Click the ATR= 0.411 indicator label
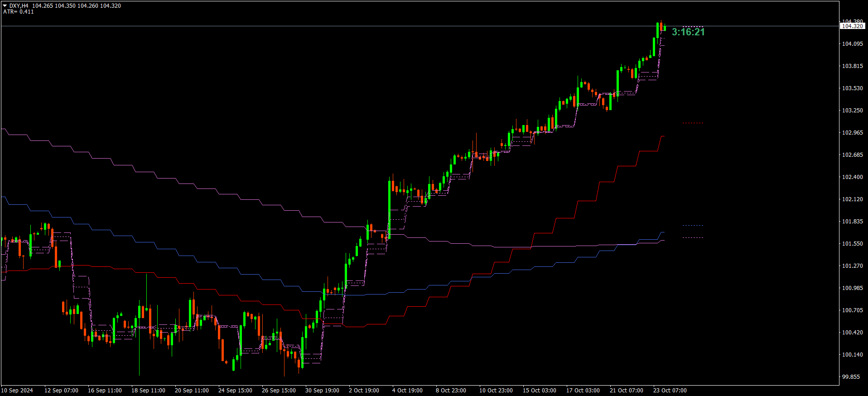 coord(19,12)
